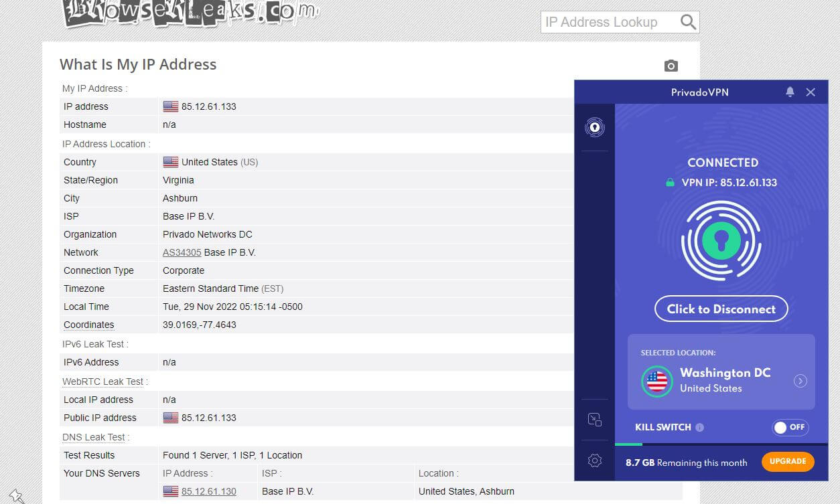Click the camera screenshot icon
The height and width of the screenshot is (504, 840).
pos(671,66)
